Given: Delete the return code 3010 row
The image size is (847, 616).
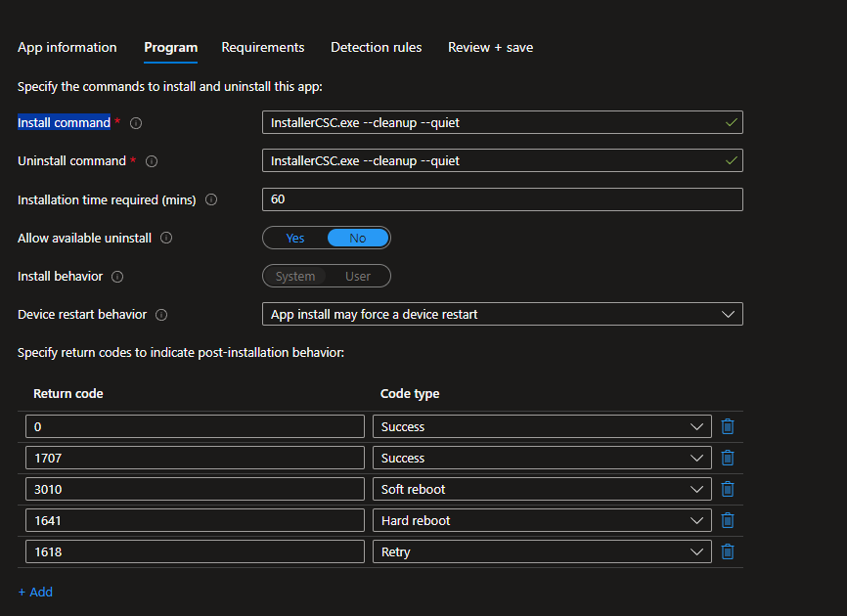Looking at the screenshot, I should click(x=728, y=489).
